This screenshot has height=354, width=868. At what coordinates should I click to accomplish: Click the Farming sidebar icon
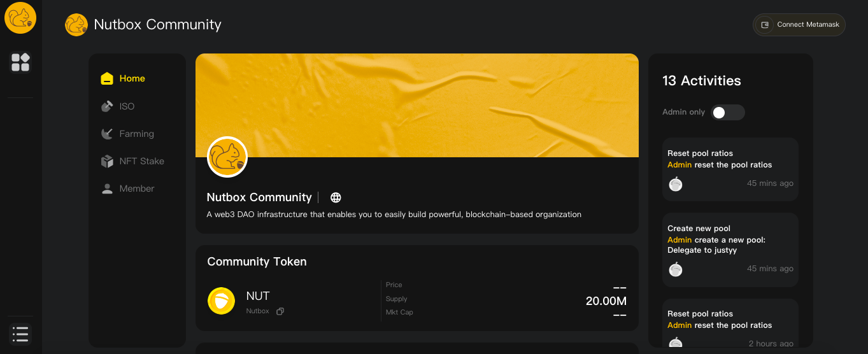[x=107, y=134]
